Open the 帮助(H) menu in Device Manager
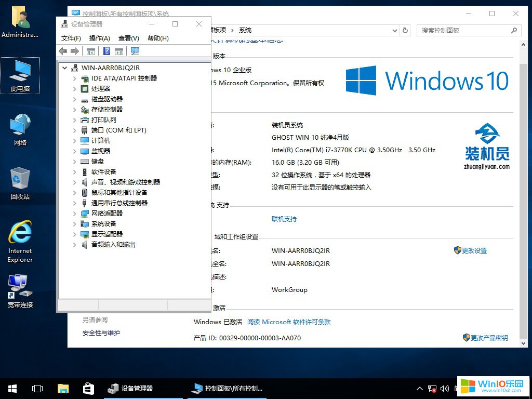 point(158,38)
